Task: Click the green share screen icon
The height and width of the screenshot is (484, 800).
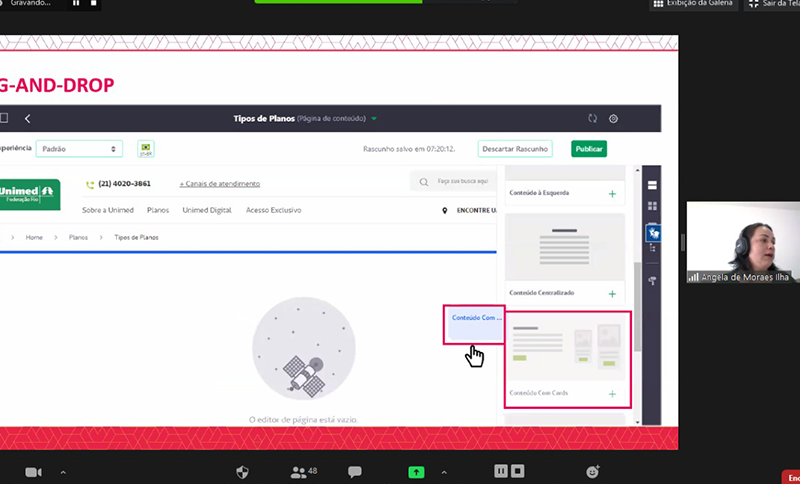Action: (x=416, y=472)
